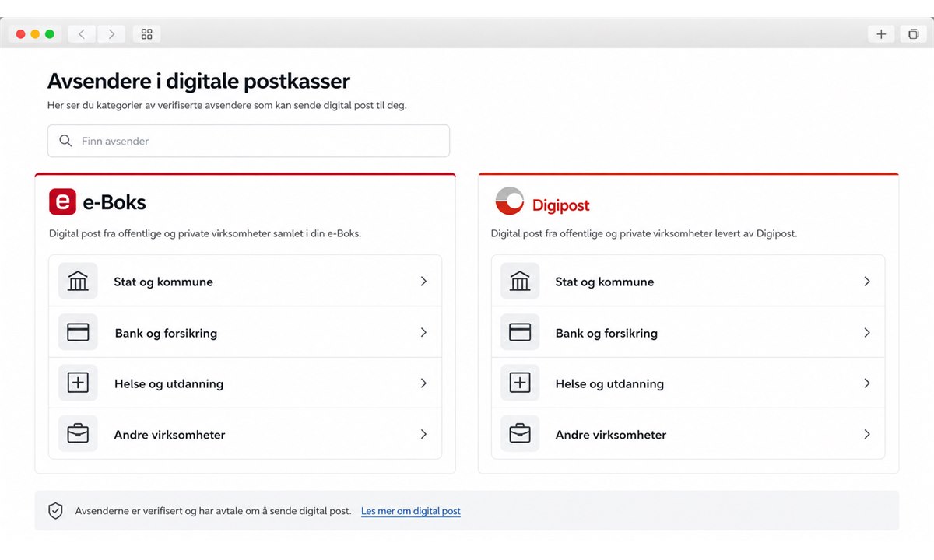Click the magnifier icon in the search field
Image resolution: width=934 pixels, height=560 pixels.
(66, 141)
